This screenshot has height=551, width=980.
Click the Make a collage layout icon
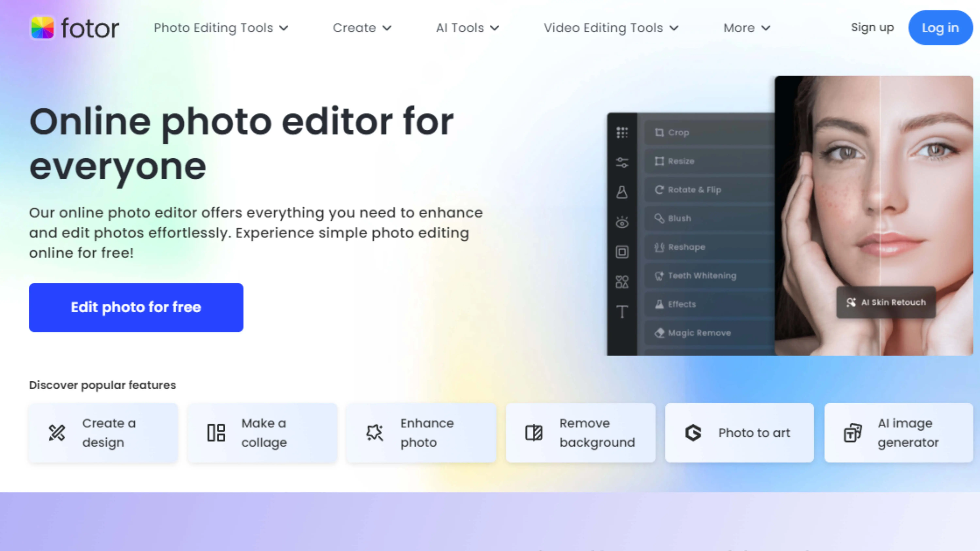216,433
